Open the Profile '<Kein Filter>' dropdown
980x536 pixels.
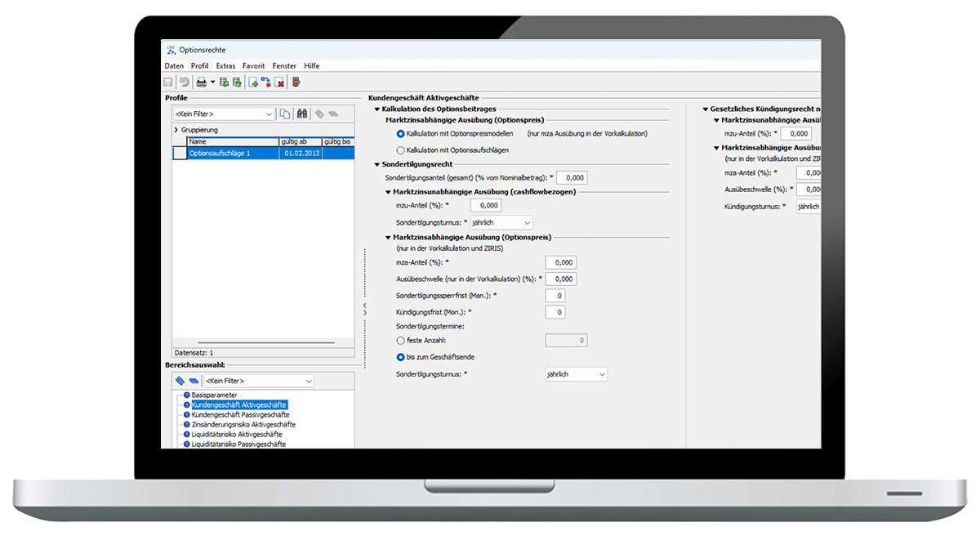[269, 114]
